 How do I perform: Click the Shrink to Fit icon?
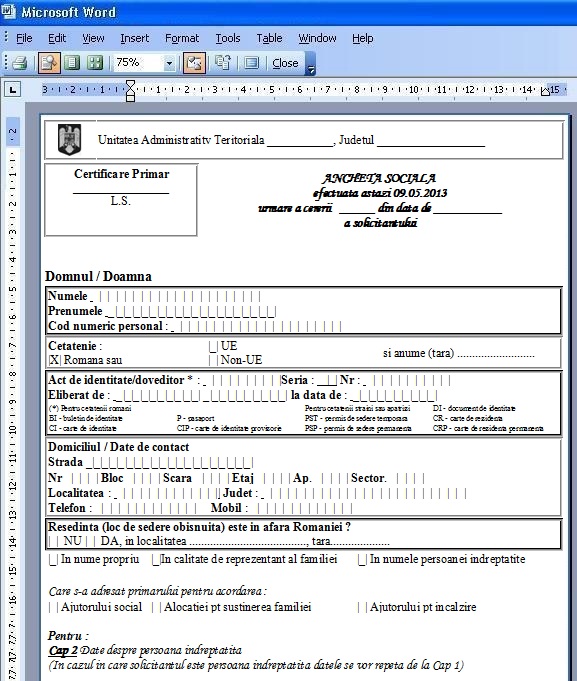point(223,63)
